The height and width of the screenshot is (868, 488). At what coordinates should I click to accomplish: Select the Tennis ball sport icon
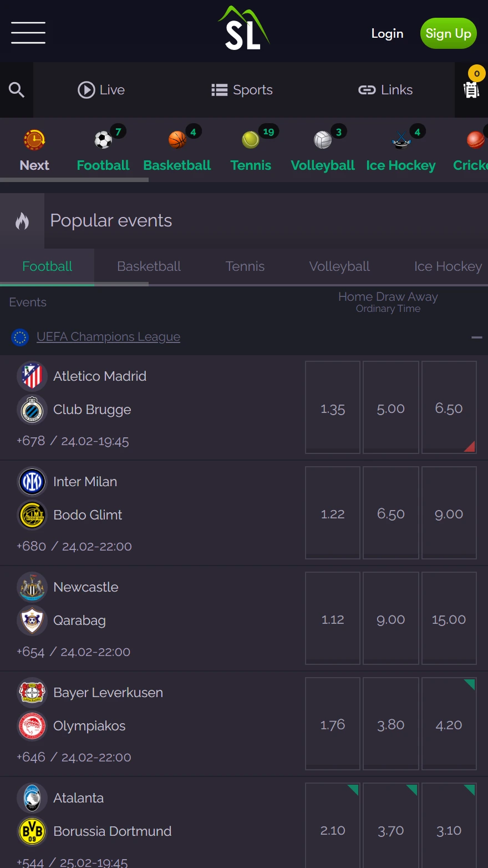tap(251, 140)
